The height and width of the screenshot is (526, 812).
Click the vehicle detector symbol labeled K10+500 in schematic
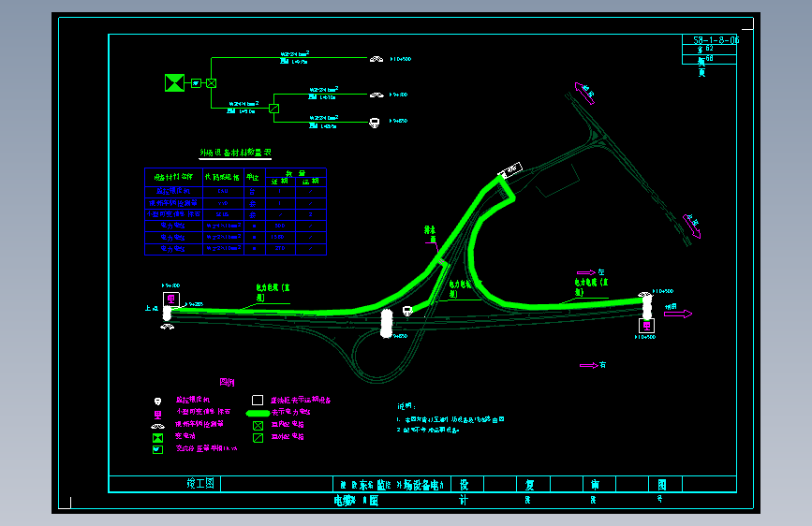(376, 59)
